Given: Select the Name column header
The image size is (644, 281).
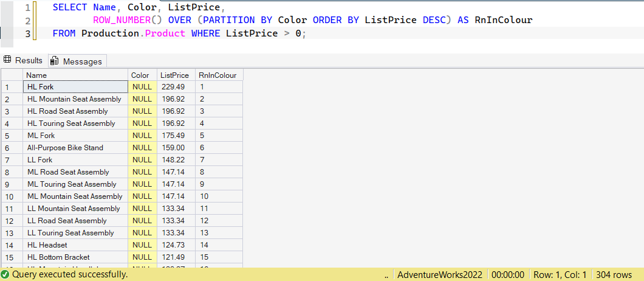Looking at the screenshot, I should click(x=75, y=75).
